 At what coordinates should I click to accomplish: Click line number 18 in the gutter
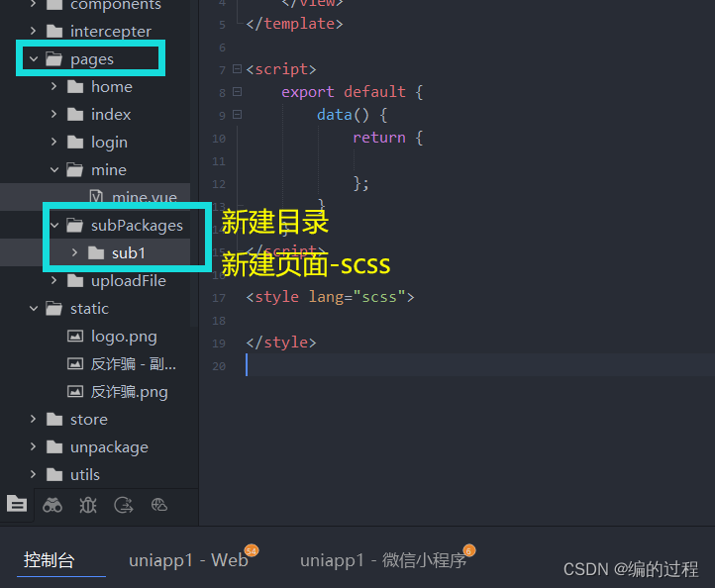pyautogui.click(x=219, y=321)
